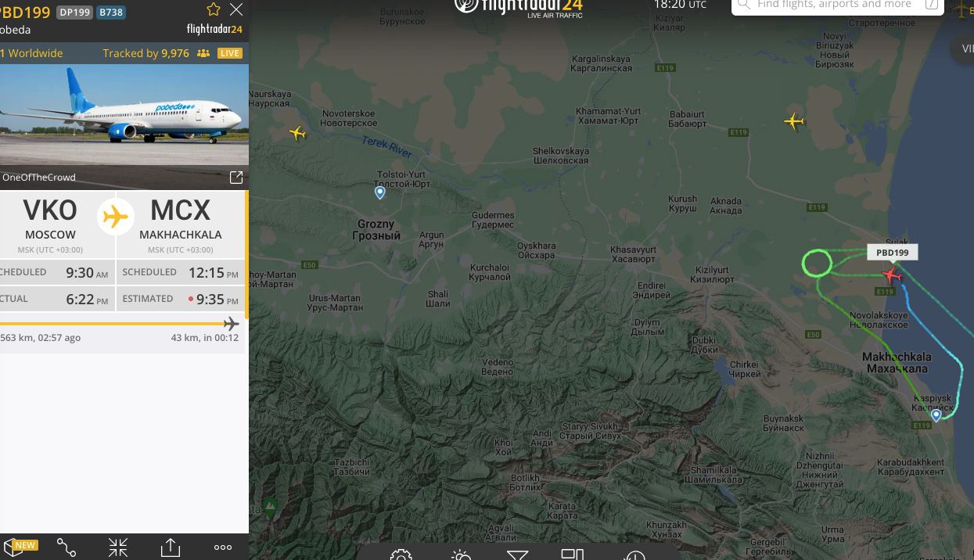Image resolution: width=974 pixels, height=560 pixels.
Task: Open the widgets panel icon
Action: pos(573,554)
